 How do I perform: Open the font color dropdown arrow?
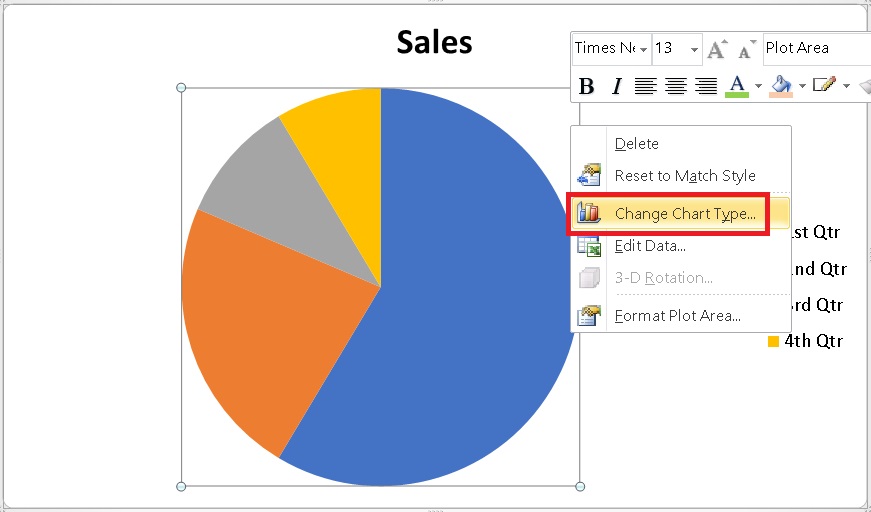(758, 86)
